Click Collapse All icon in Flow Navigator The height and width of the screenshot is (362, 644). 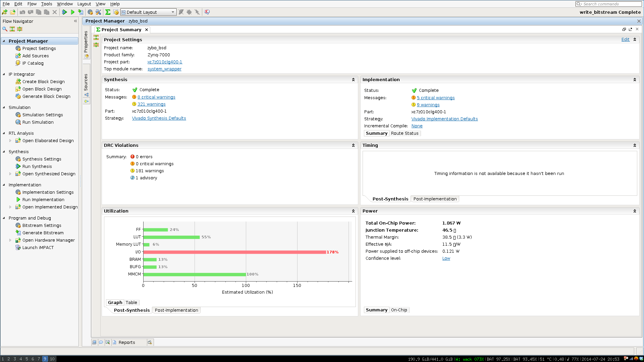(x=12, y=29)
